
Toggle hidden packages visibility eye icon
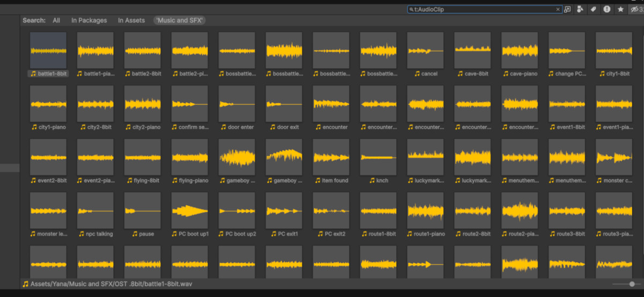[x=636, y=10]
